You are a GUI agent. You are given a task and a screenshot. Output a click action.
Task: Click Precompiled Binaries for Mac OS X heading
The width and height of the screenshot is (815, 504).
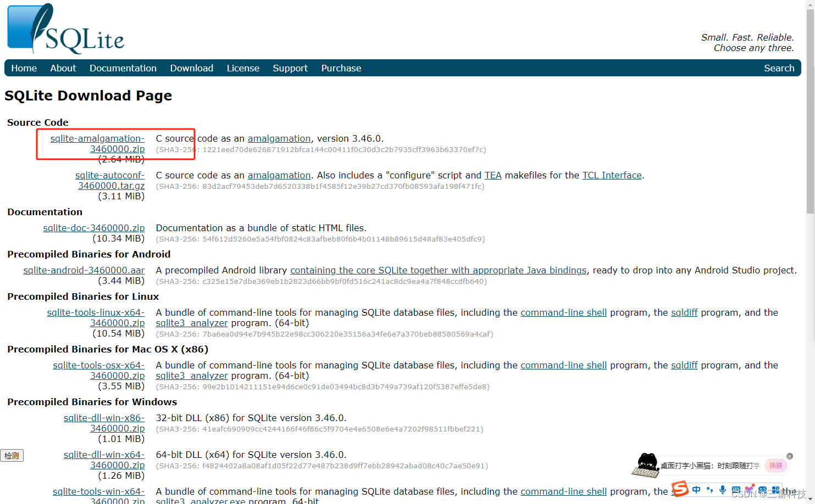pos(108,349)
